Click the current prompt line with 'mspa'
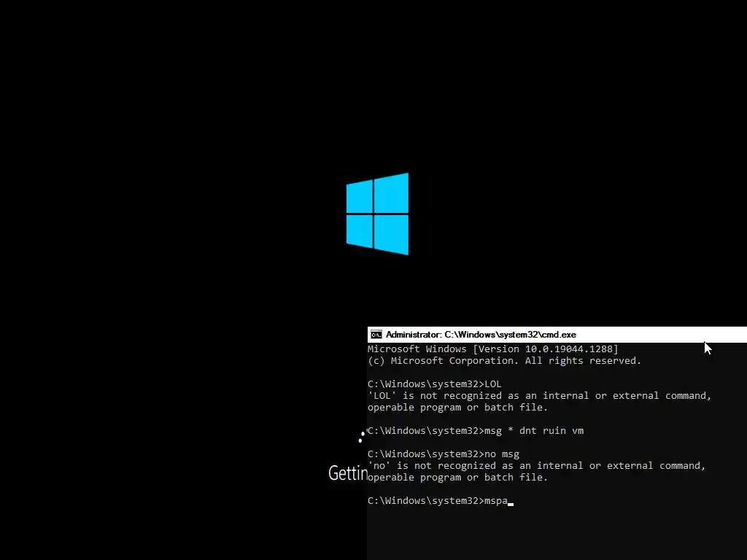 pyautogui.click(x=440, y=500)
